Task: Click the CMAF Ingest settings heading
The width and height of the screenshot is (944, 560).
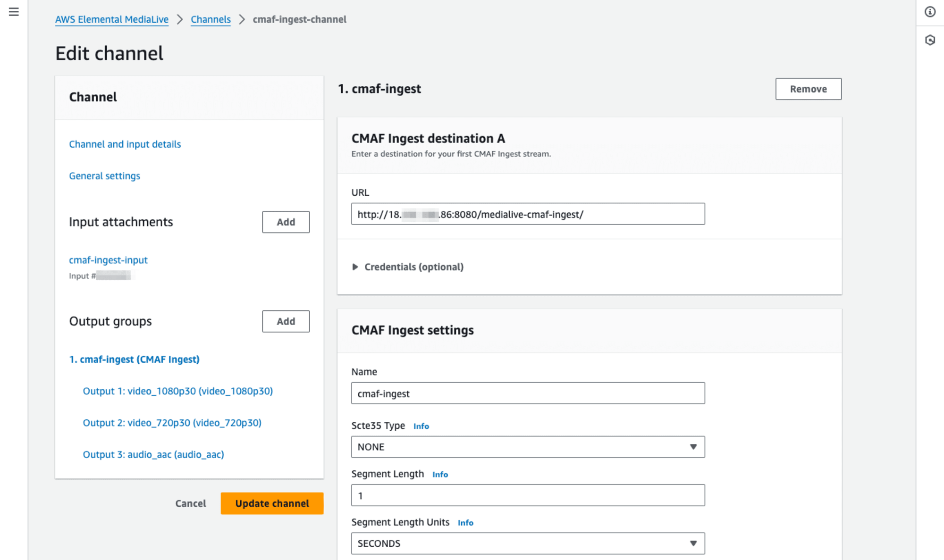Action: click(x=413, y=330)
